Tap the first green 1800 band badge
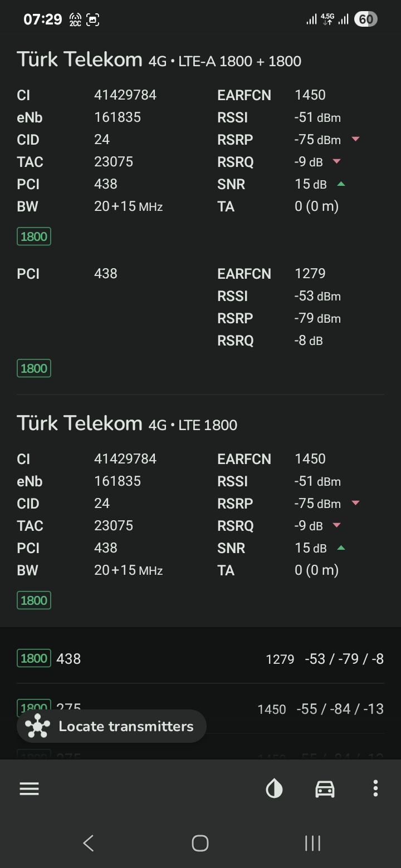The height and width of the screenshot is (868, 401). click(x=34, y=236)
